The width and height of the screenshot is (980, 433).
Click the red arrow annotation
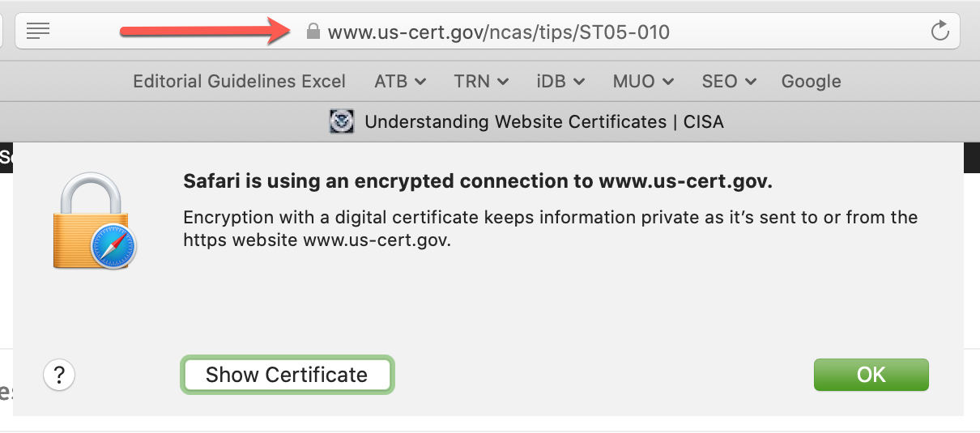(x=206, y=31)
